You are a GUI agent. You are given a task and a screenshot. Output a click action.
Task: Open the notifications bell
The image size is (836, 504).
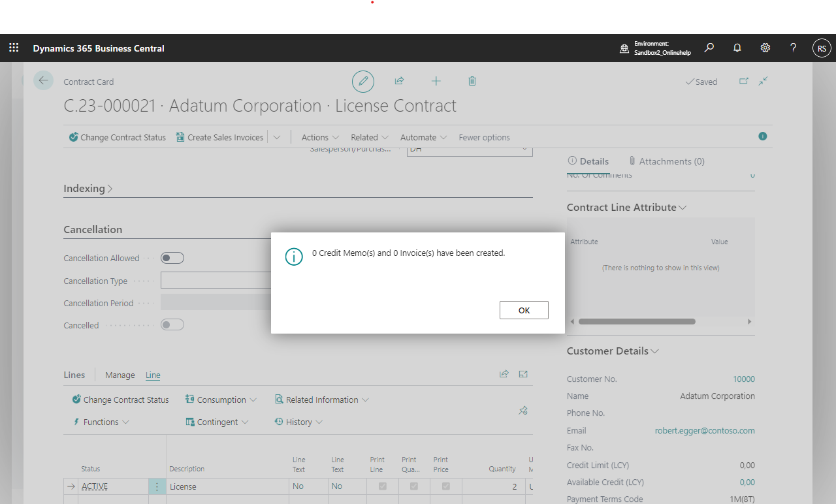(737, 48)
